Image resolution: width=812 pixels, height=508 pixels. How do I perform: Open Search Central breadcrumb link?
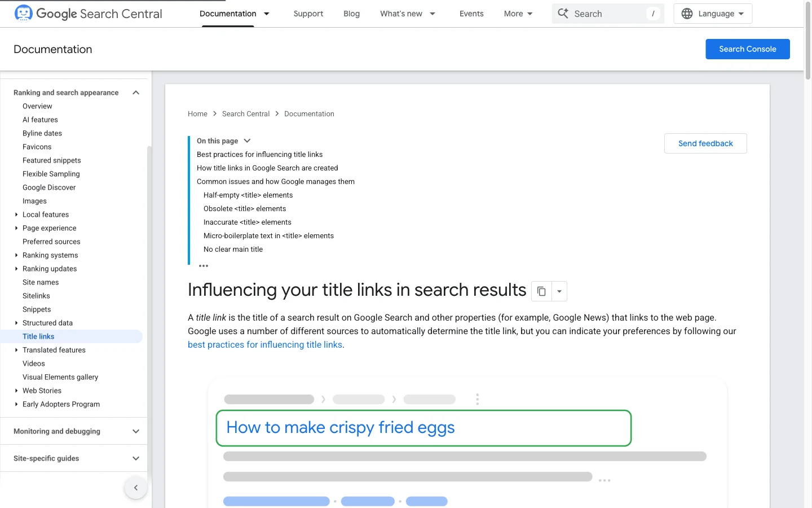click(x=246, y=114)
